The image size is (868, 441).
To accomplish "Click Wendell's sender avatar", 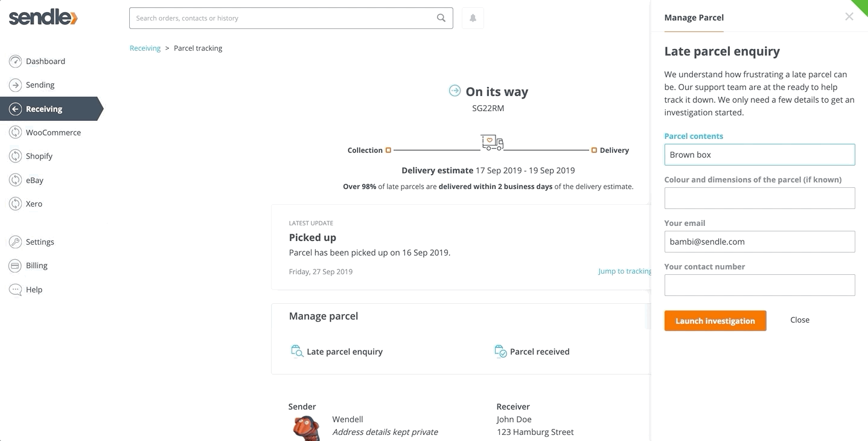I will (307, 428).
